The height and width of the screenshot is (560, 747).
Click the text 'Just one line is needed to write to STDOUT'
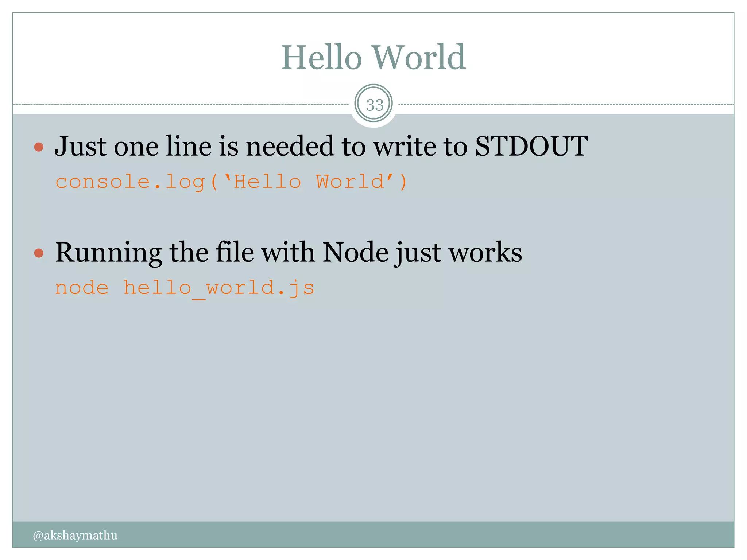[321, 146]
